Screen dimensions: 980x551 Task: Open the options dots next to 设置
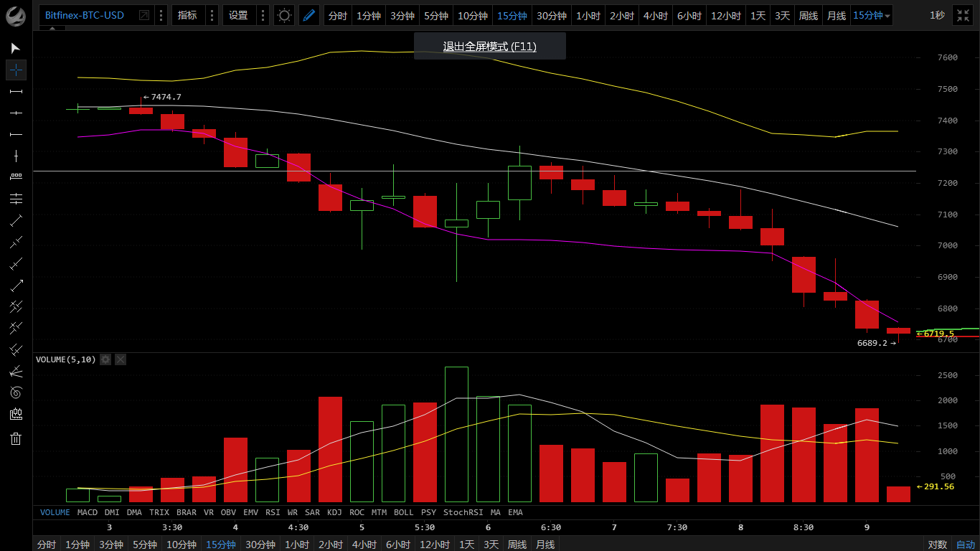click(x=263, y=15)
